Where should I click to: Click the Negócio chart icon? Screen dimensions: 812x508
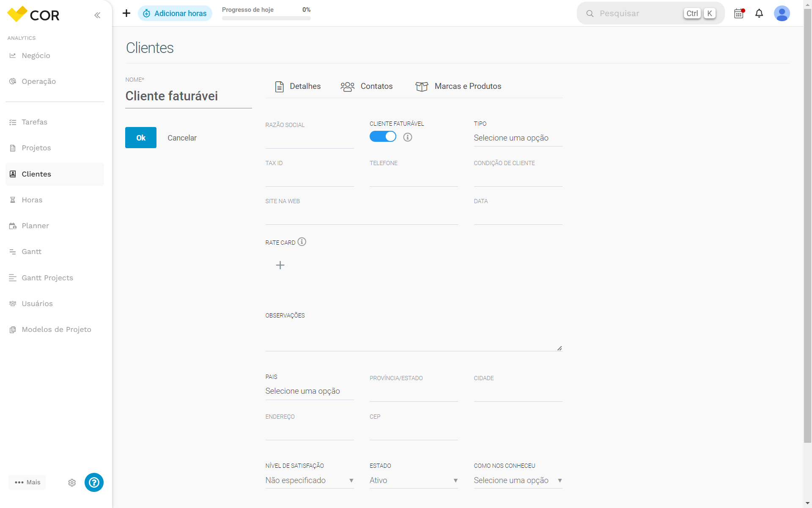tap(13, 55)
